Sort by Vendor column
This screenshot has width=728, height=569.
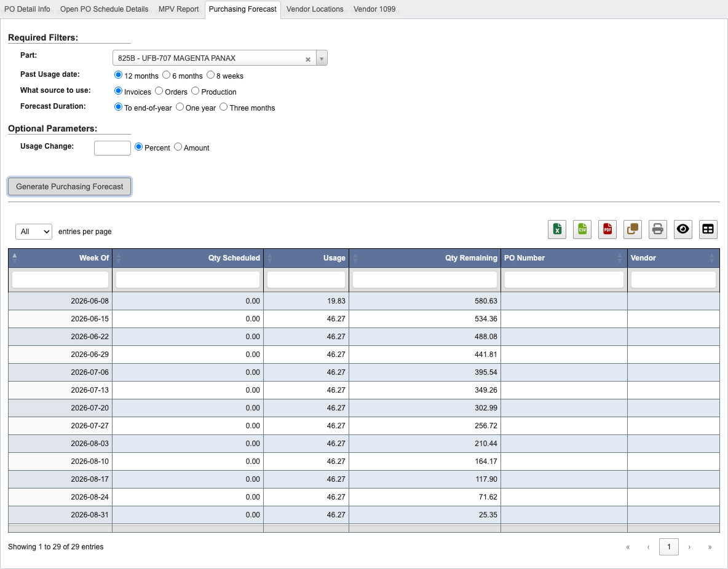tap(673, 258)
